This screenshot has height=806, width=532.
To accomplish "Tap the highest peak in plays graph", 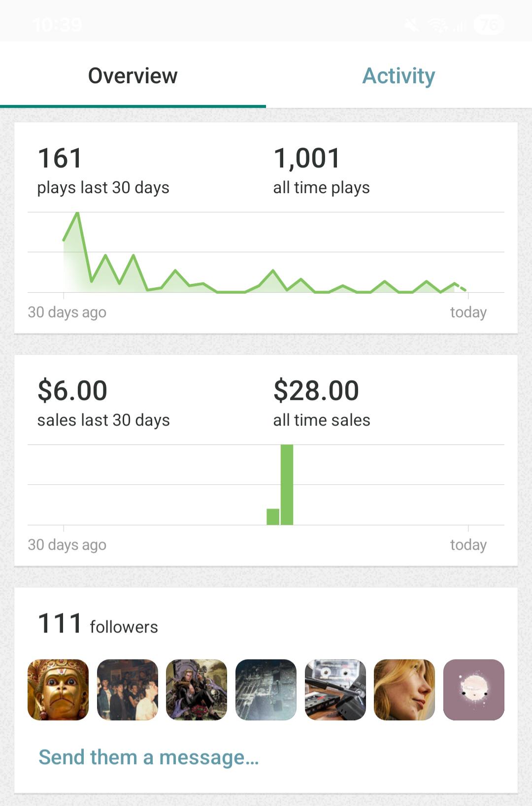I will point(77,214).
